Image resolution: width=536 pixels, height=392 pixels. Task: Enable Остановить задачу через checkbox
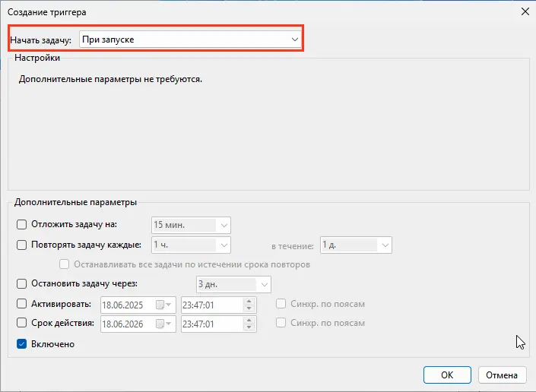point(21,284)
